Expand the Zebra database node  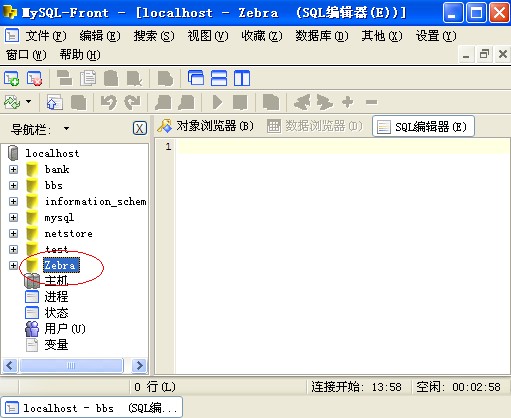pyautogui.click(x=13, y=265)
